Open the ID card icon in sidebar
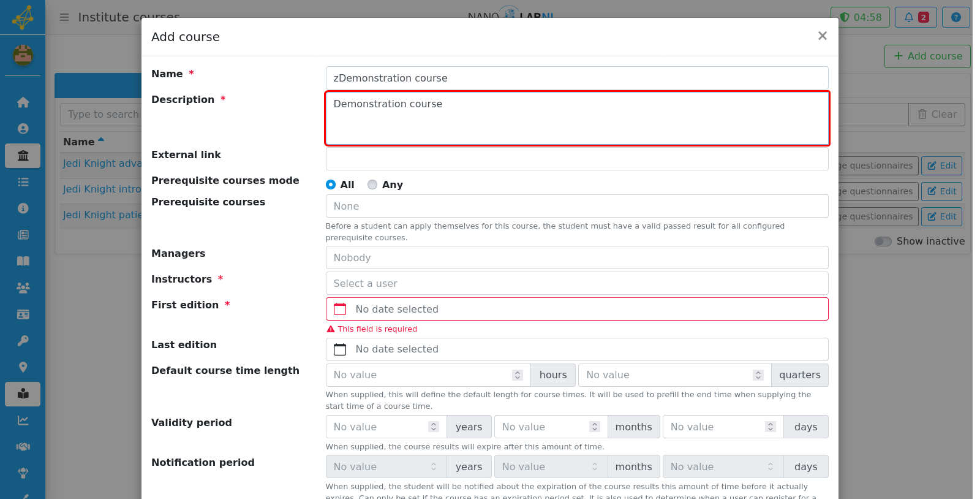Image resolution: width=980 pixels, height=499 pixels. [x=23, y=314]
